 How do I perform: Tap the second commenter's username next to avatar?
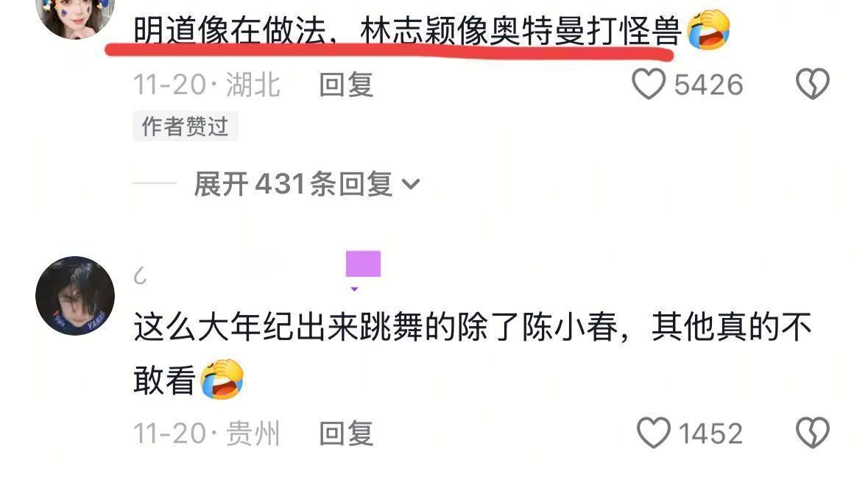tap(141, 275)
